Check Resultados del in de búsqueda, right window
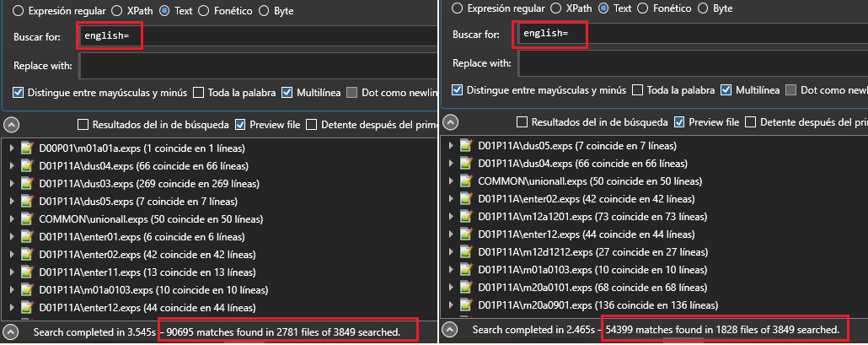 point(522,122)
